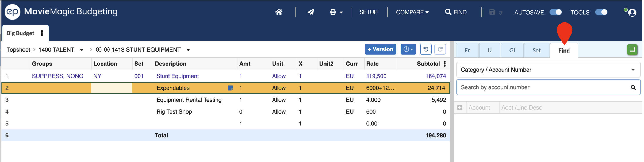The image size is (644, 162).
Task: Select the Find tab
Action: click(564, 51)
